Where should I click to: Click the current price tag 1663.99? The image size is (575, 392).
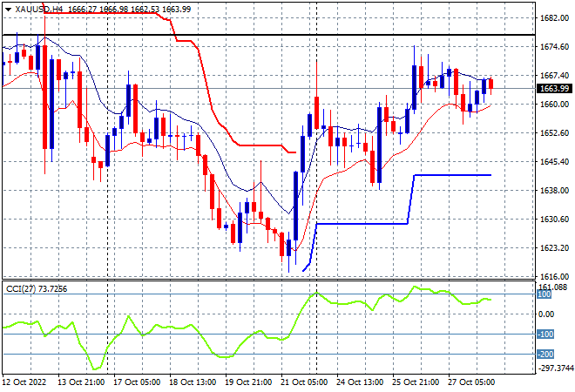[554, 88]
